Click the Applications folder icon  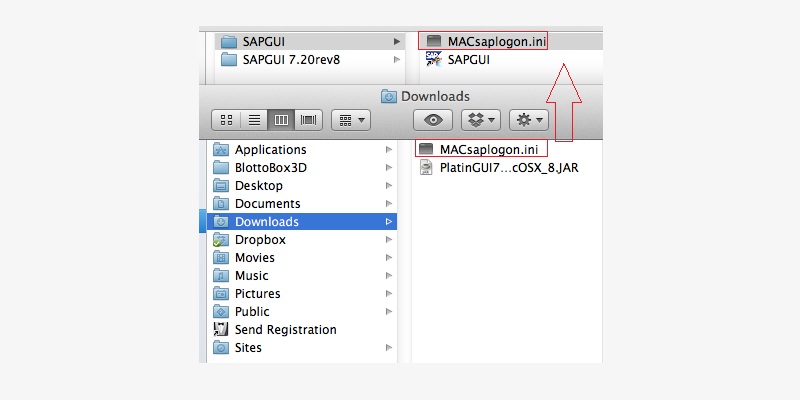point(221,149)
